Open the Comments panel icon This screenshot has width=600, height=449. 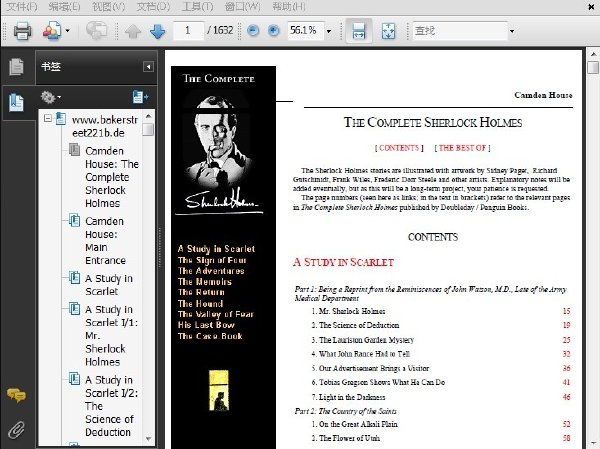(x=16, y=395)
